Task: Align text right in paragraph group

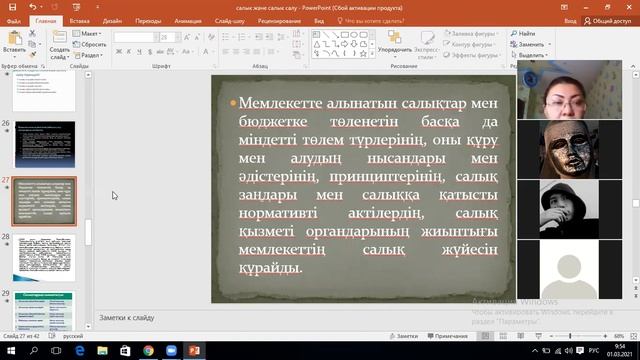Action: click(x=246, y=52)
